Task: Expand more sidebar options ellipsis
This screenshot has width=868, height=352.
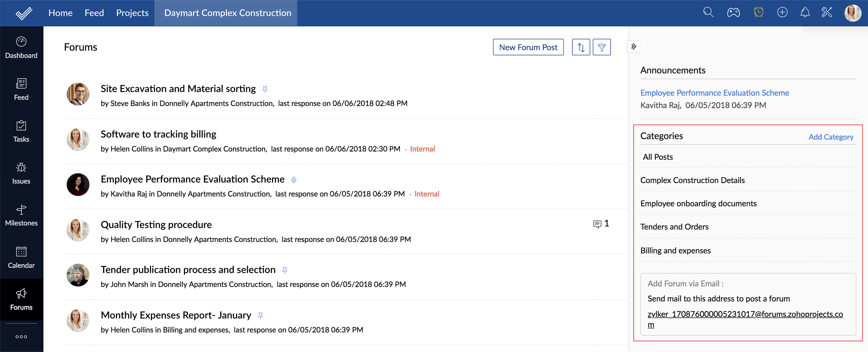Action: [x=21, y=337]
